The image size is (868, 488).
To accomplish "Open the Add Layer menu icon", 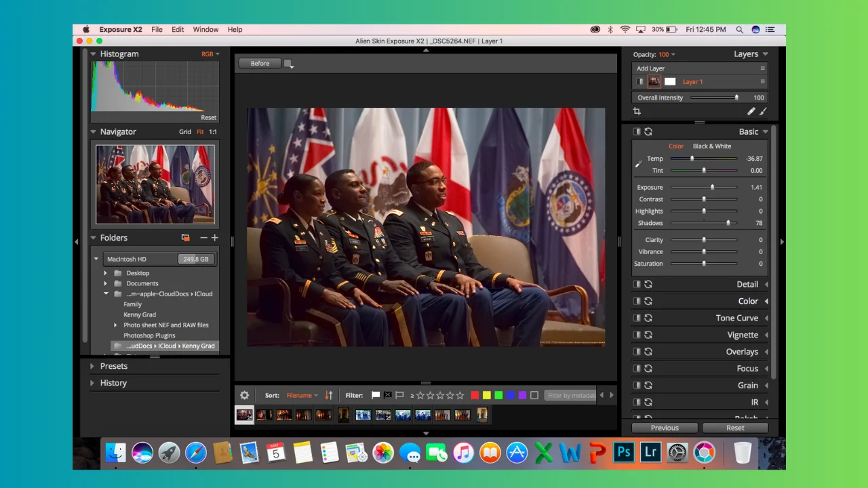I will pyautogui.click(x=762, y=68).
